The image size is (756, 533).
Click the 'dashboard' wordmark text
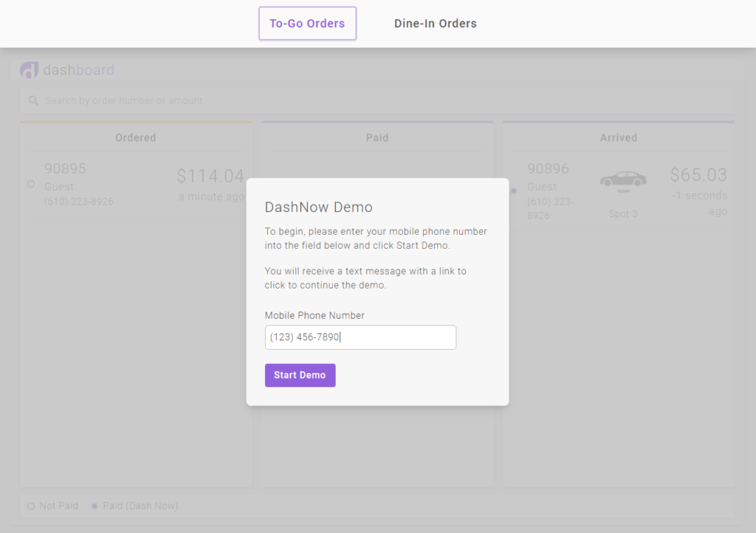[x=78, y=70]
